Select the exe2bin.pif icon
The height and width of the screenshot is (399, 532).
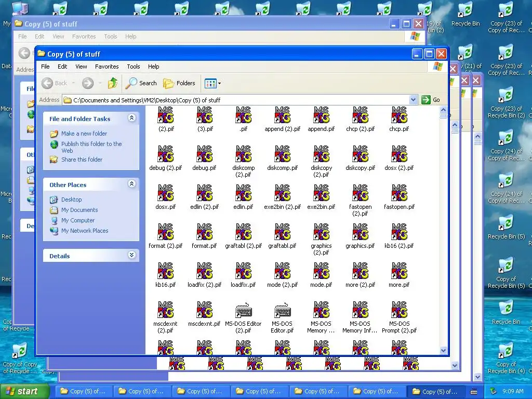tap(321, 192)
